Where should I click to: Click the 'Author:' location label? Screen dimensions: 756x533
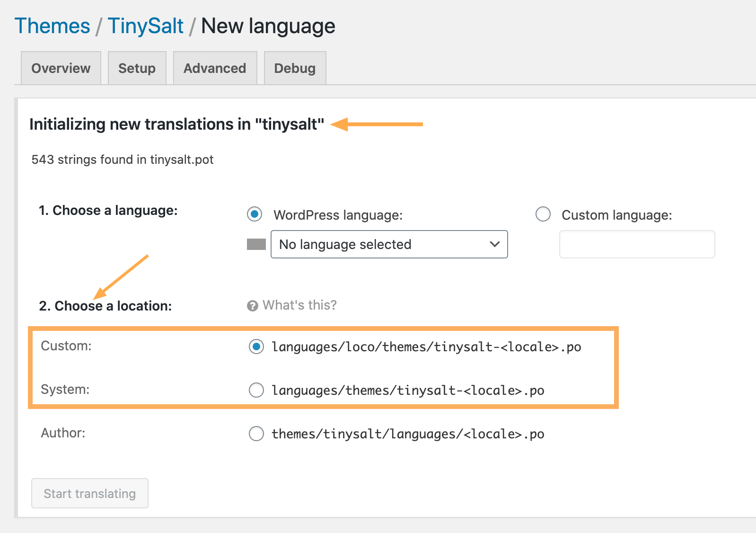coord(63,433)
